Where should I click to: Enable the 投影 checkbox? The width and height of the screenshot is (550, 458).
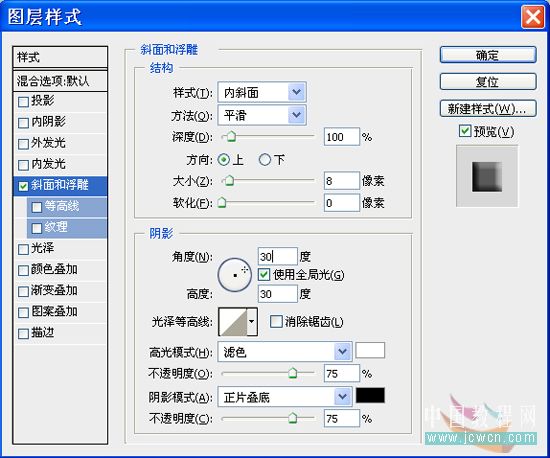click(x=24, y=102)
